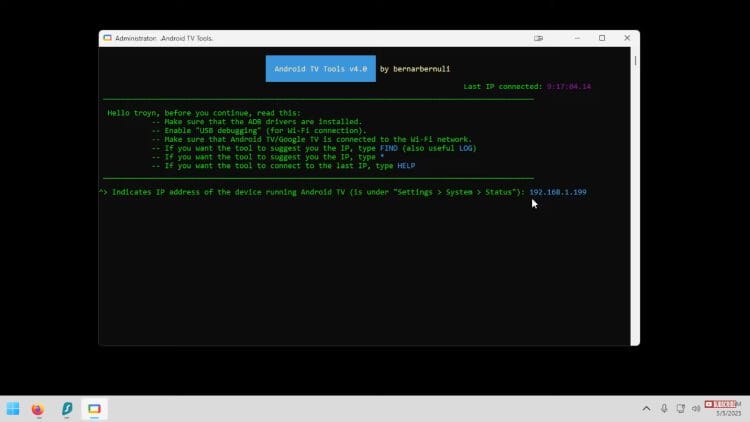
Task: Click the picture-in-picture title bar icon
Action: (538, 38)
